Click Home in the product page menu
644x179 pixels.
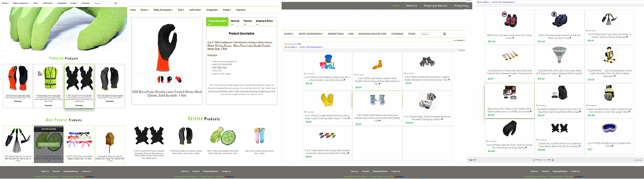[x=133, y=10]
